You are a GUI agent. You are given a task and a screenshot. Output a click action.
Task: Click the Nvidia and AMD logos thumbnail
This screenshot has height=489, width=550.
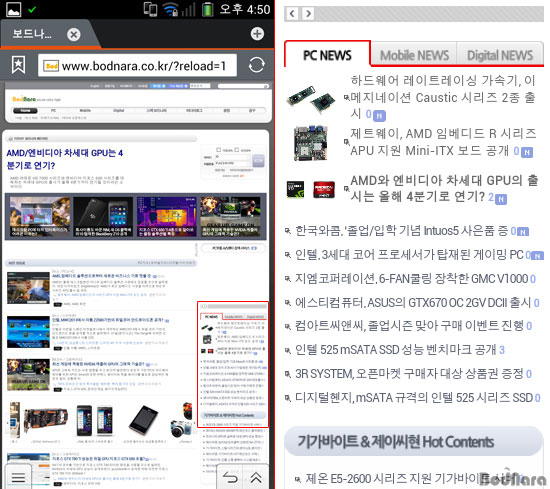(x=310, y=189)
